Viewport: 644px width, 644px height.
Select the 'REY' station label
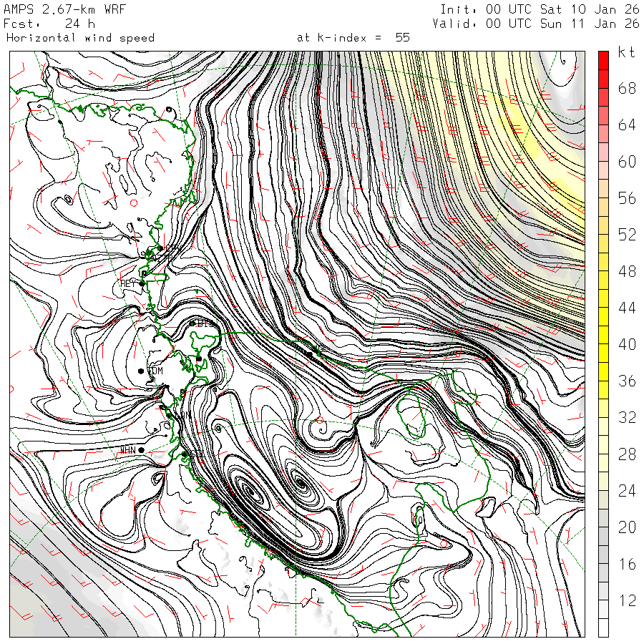point(128,284)
